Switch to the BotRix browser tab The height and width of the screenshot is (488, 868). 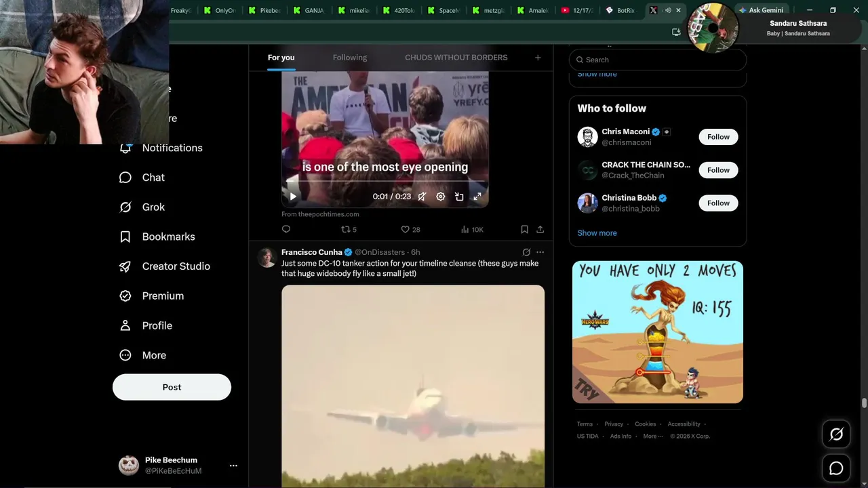(x=620, y=10)
